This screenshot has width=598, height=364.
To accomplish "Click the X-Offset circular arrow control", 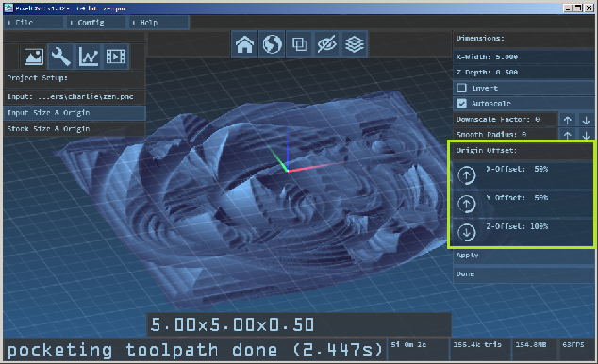I will point(467,175).
